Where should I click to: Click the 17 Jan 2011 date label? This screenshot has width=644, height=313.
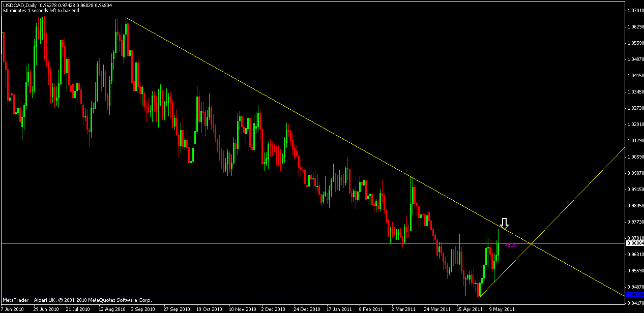[339, 309]
